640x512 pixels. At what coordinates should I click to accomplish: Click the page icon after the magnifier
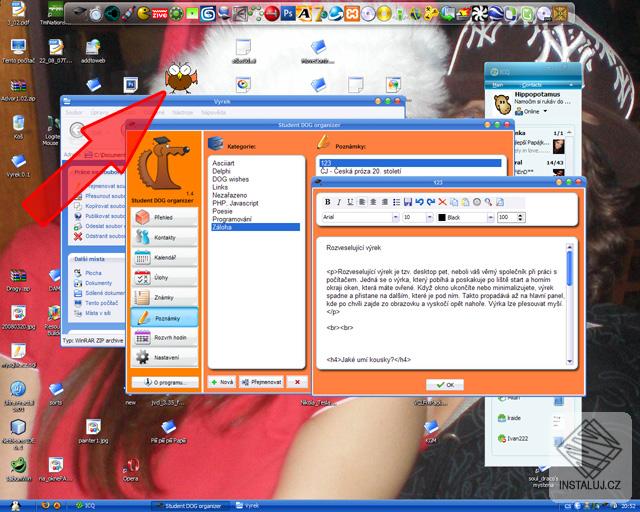500,202
